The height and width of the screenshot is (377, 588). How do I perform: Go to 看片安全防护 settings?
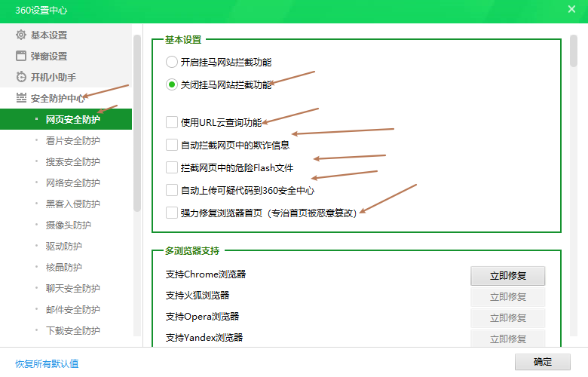(x=73, y=141)
